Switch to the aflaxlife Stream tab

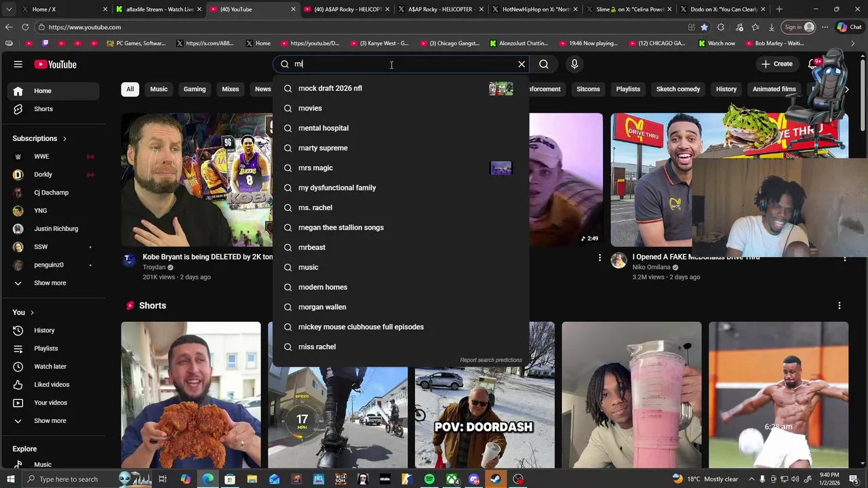click(159, 9)
